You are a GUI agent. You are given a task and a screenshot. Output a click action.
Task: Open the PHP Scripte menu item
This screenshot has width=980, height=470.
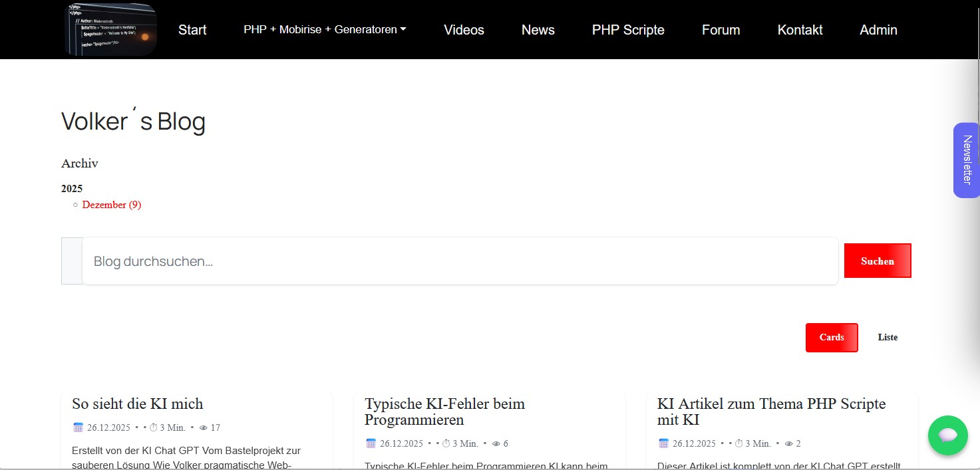[627, 30]
